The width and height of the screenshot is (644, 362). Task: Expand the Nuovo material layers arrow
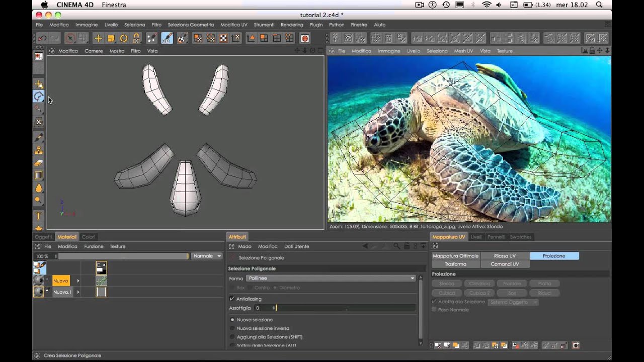(78, 281)
